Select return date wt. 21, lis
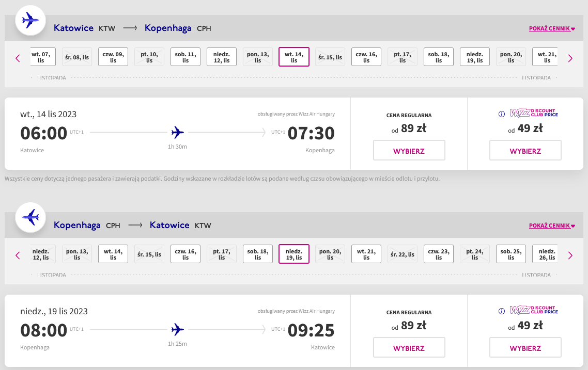 pyautogui.click(x=366, y=254)
